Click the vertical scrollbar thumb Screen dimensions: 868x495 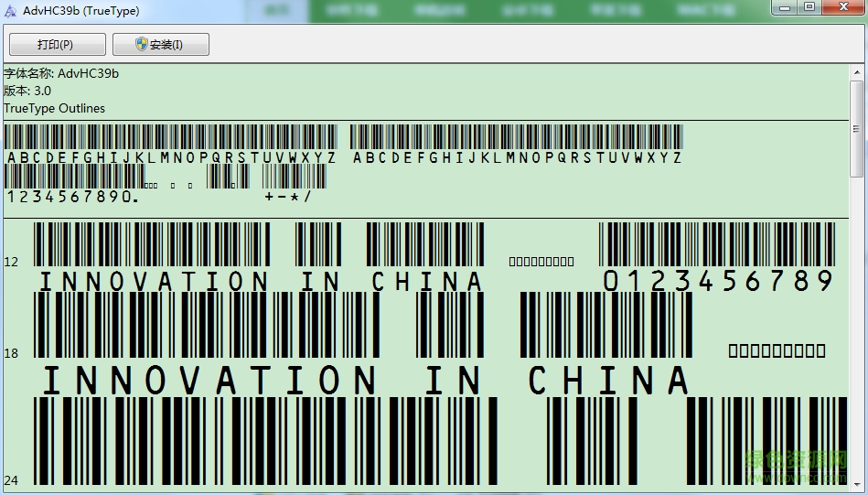[x=856, y=129]
